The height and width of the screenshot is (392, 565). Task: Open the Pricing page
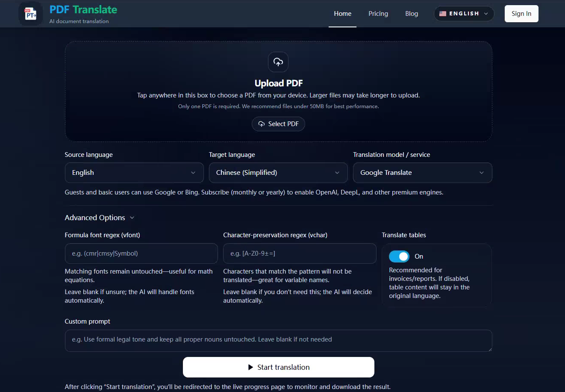tap(378, 14)
